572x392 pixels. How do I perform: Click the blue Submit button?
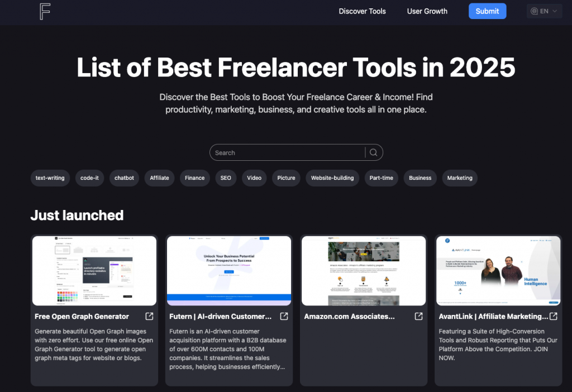point(487,11)
